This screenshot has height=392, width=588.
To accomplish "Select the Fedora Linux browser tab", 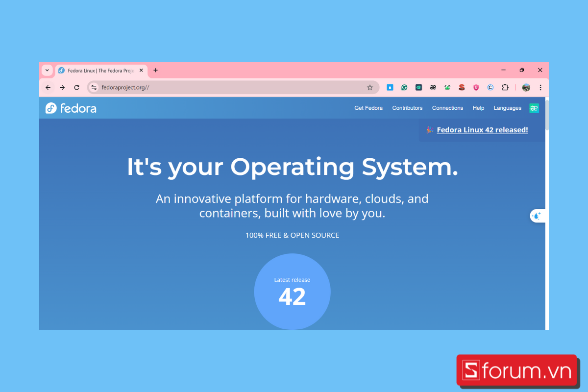I will pyautogui.click(x=101, y=71).
